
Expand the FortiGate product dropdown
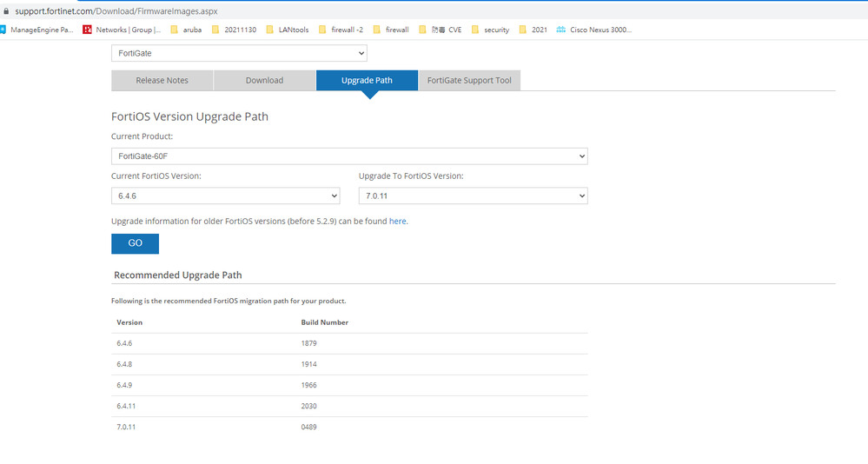[x=239, y=54]
